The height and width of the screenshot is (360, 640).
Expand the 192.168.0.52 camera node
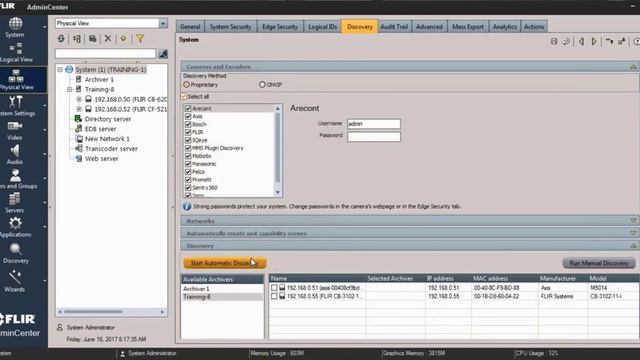pyautogui.click(x=79, y=109)
